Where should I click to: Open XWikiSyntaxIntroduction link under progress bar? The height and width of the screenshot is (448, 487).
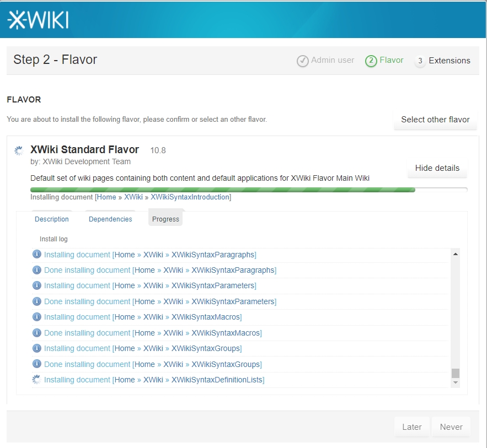(x=190, y=197)
